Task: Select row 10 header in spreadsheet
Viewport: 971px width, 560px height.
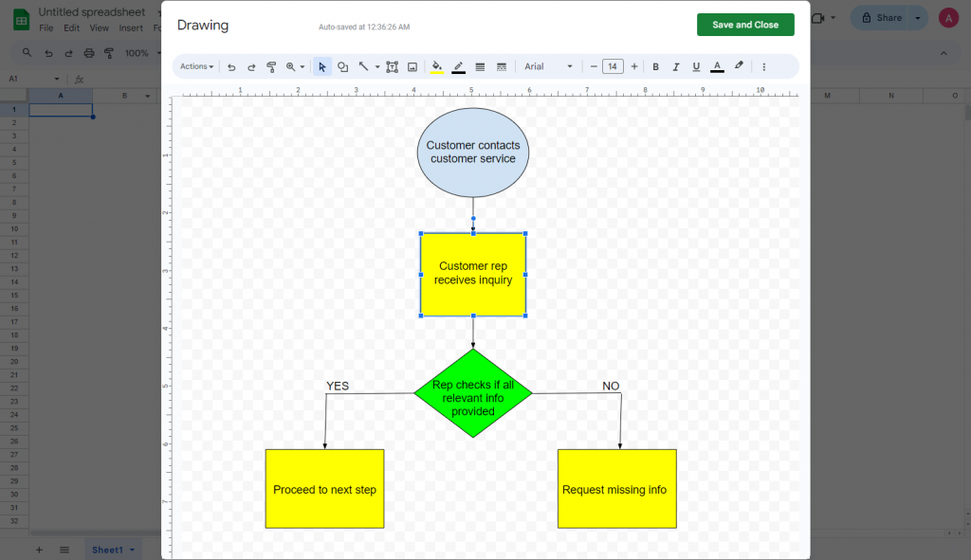Action: pyautogui.click(x=13, y=229)
